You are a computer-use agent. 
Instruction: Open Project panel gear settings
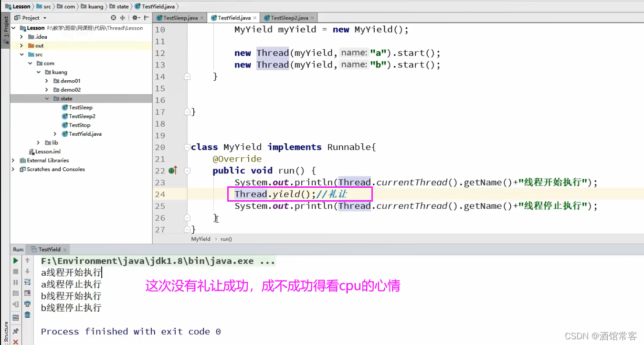(x=136, y=18)
